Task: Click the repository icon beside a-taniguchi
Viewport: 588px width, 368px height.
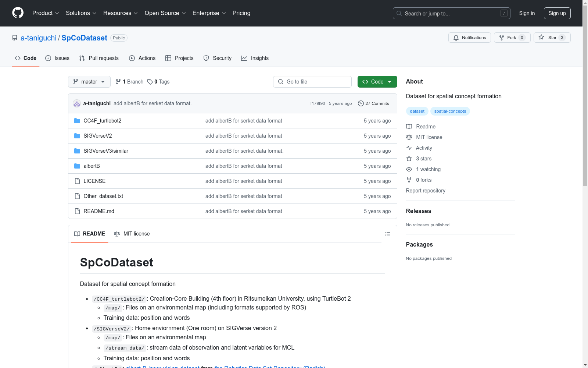Action: coord(15,38)
